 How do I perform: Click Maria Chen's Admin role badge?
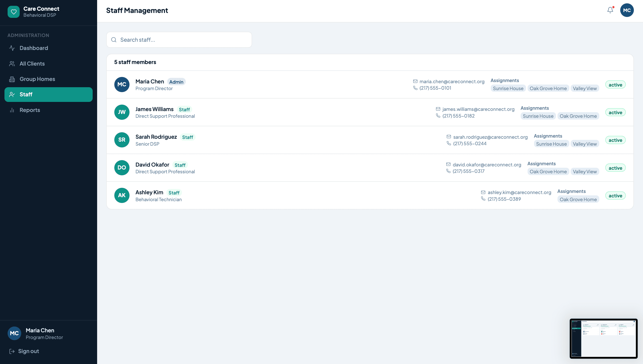click(176, 82)
